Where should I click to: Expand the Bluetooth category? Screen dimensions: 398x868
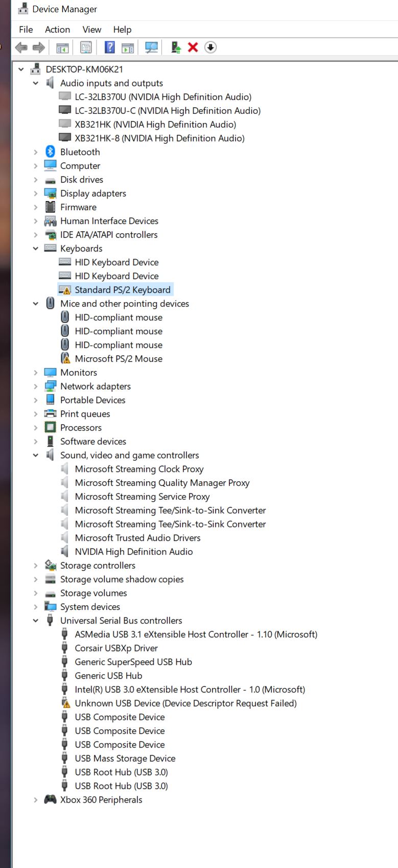[x=35, y=152]
